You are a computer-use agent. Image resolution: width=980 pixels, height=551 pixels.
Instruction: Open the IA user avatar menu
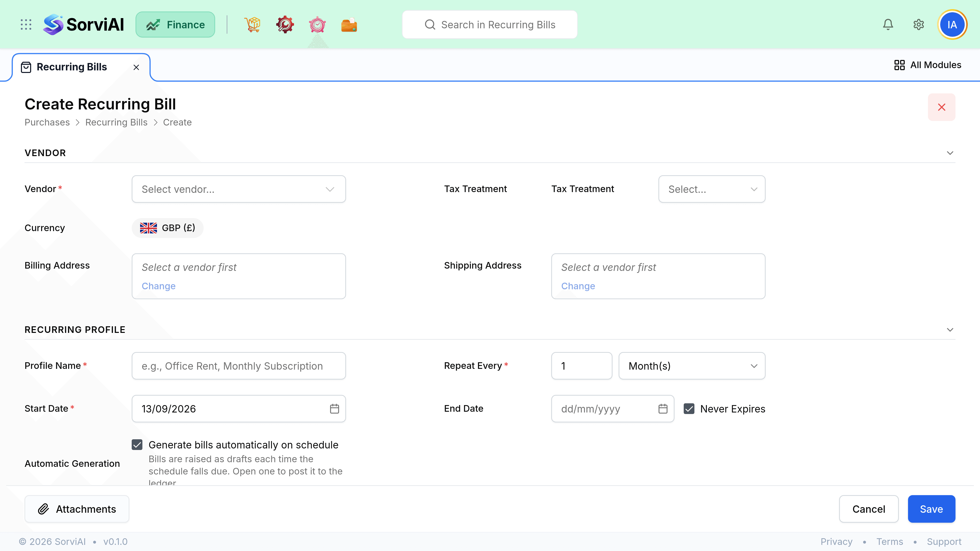tap(952, 25)
